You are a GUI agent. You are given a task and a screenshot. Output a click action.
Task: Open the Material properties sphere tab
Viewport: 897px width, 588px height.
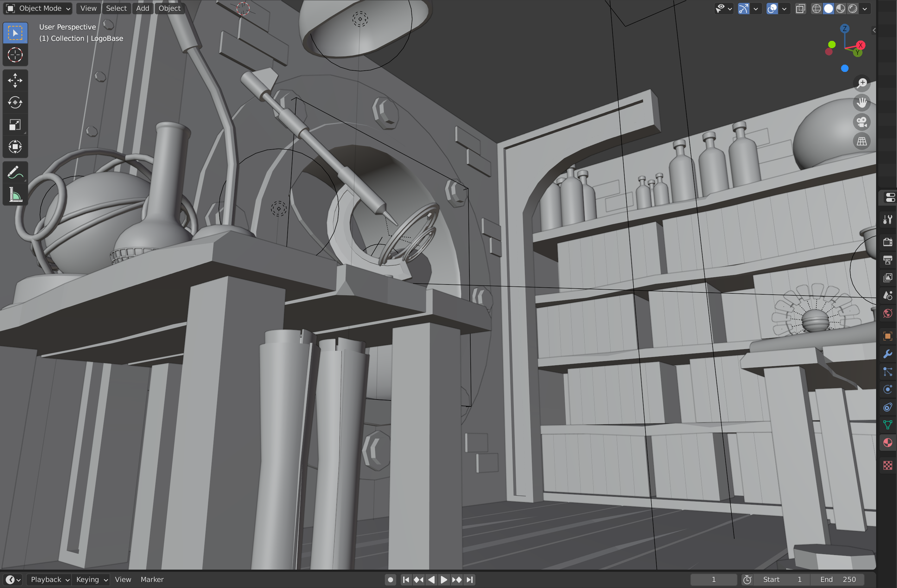click(887, 443)
